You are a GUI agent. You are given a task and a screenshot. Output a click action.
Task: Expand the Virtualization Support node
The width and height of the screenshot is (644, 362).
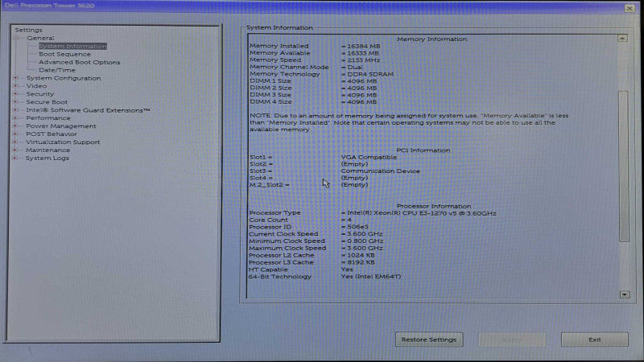pyautogui.click(x=15, y=142)
